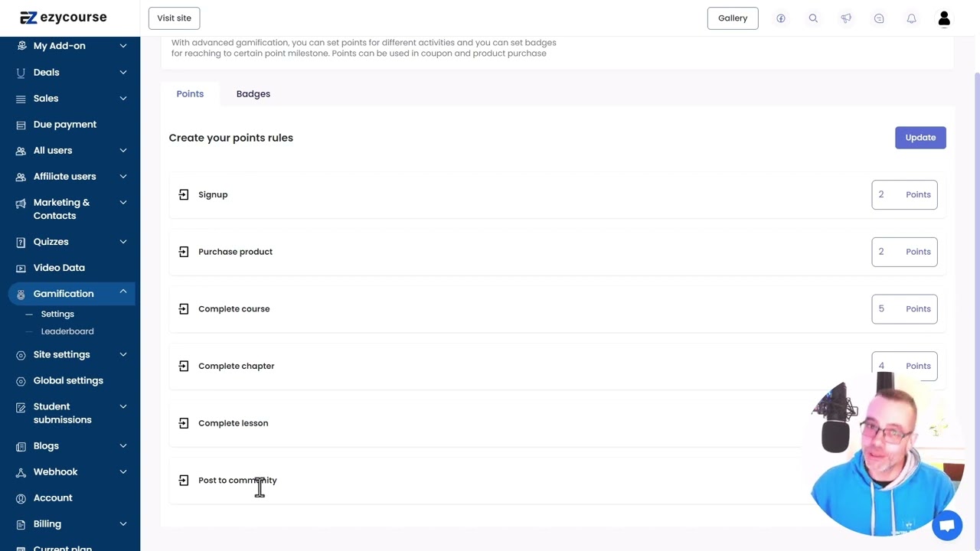Edit the Complete chapter points field

(x=904, y=366)
